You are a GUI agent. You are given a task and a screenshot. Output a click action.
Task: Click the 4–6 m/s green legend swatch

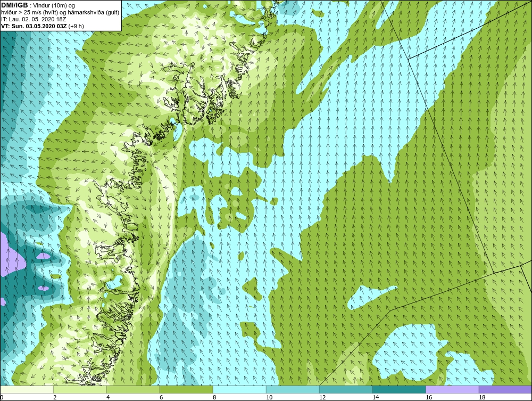click(133, 389)
